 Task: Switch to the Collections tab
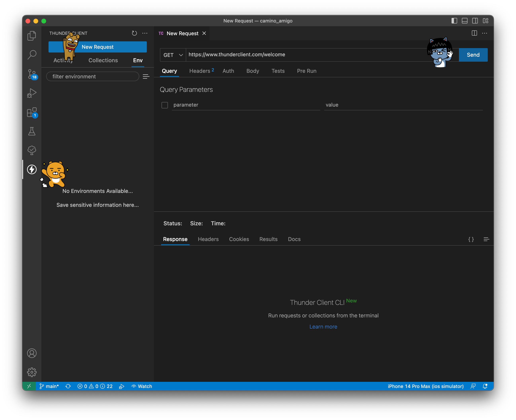pyautogui.click(x=103, y=60)
